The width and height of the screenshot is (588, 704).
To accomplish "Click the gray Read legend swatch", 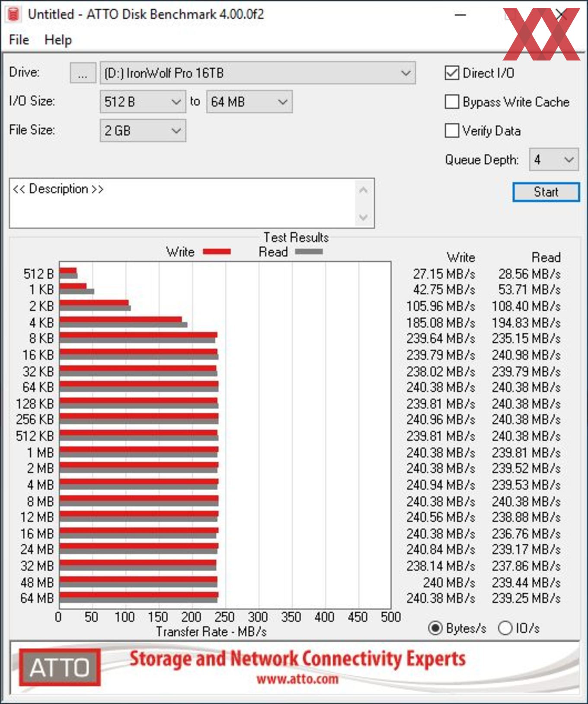I will (309, 252).
